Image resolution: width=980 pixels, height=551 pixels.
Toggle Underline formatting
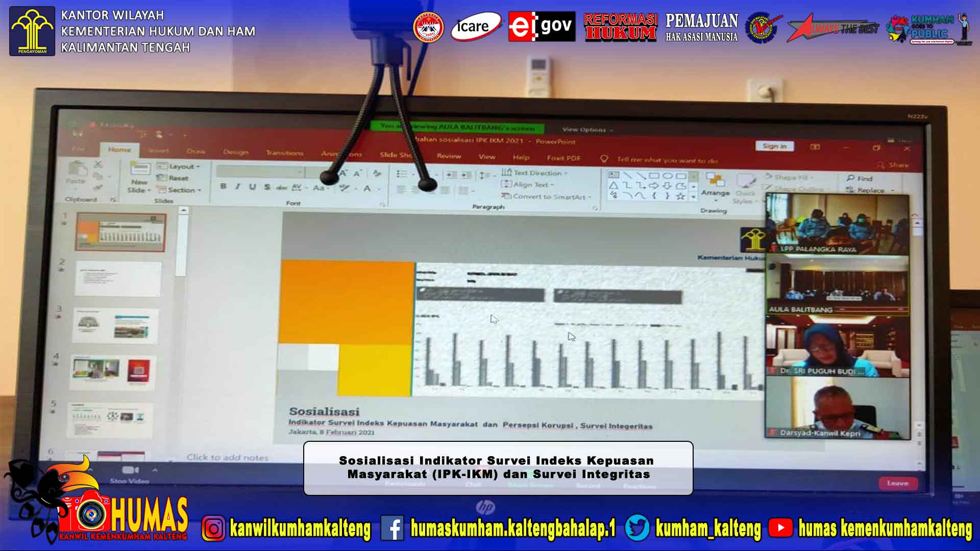pyautogui.click(x=252, y=187)
